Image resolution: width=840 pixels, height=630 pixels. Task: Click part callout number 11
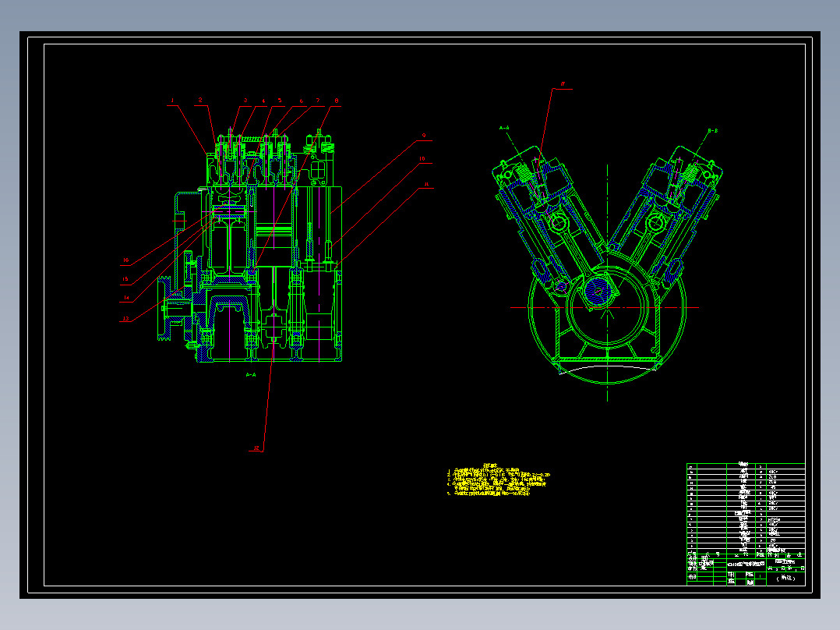point(426,184)
